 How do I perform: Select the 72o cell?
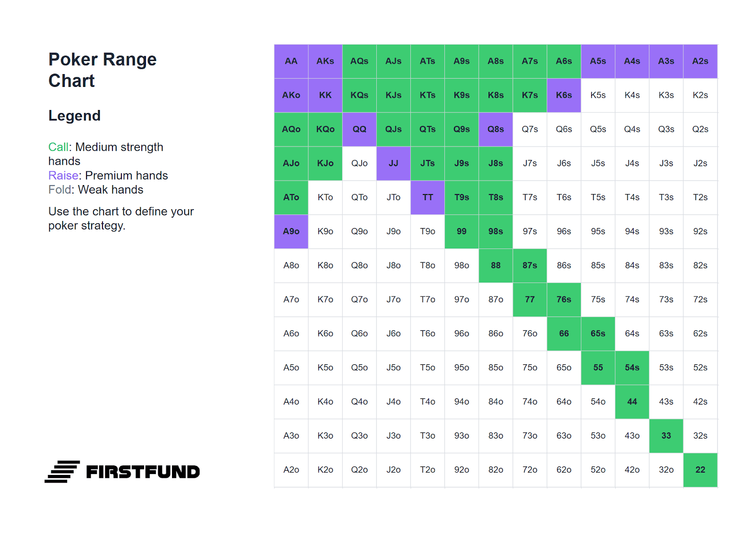[530, 470]
